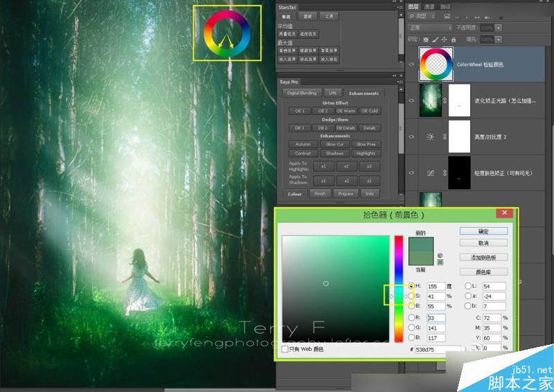Hide the ColorWheel layer

411,64
